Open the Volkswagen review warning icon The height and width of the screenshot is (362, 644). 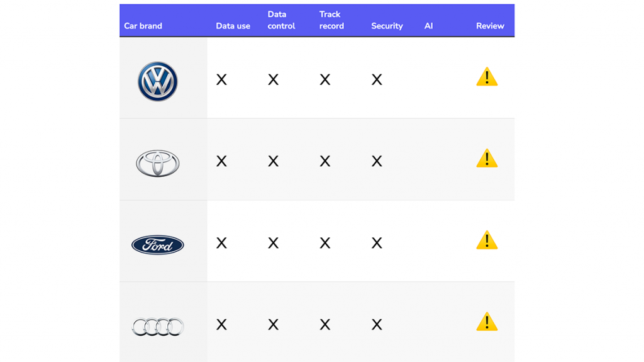(x=487, y=77)
